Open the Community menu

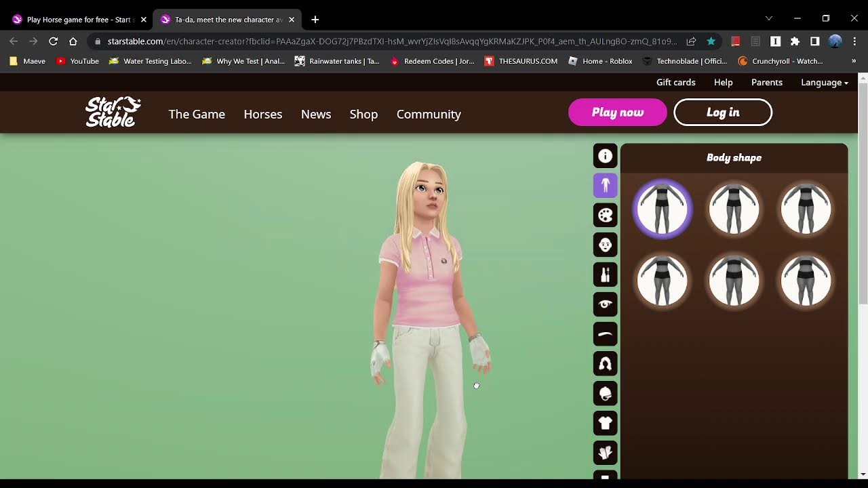tap(429, 114)
